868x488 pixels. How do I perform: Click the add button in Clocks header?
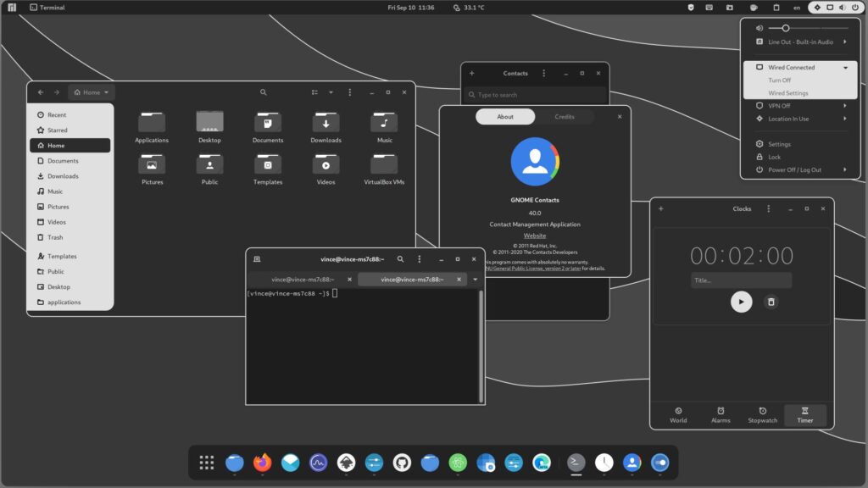[x=661, y=208]
